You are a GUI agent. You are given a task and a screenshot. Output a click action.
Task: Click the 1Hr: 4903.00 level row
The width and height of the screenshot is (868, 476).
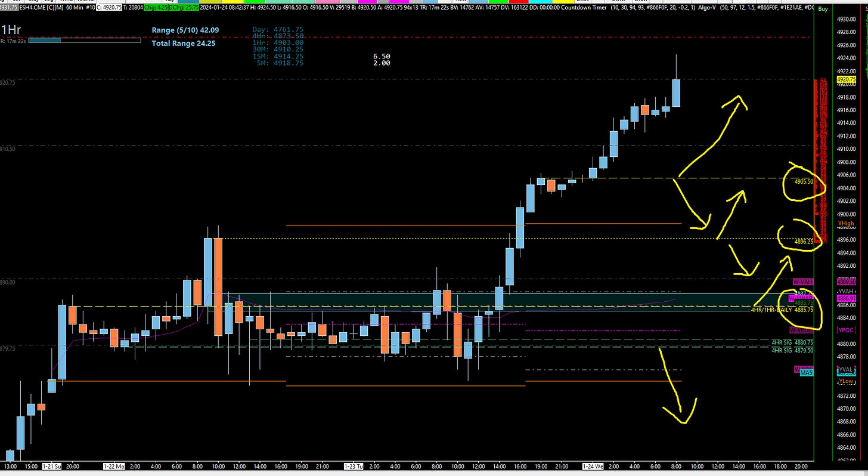278,42
